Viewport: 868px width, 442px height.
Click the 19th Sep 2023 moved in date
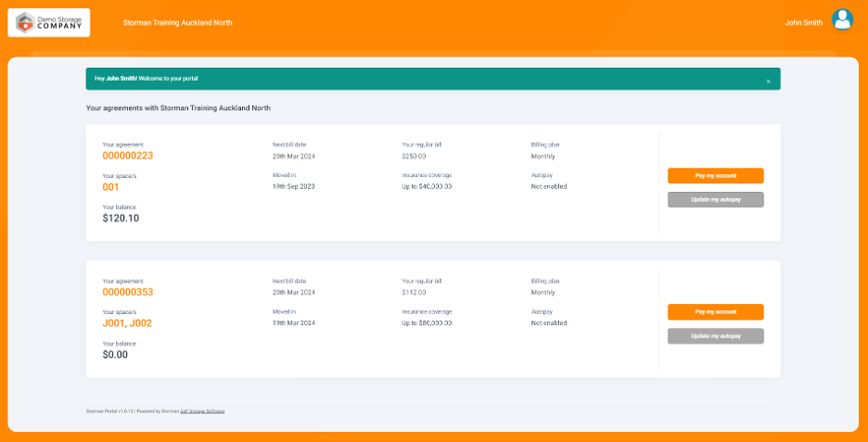(293, 186)
